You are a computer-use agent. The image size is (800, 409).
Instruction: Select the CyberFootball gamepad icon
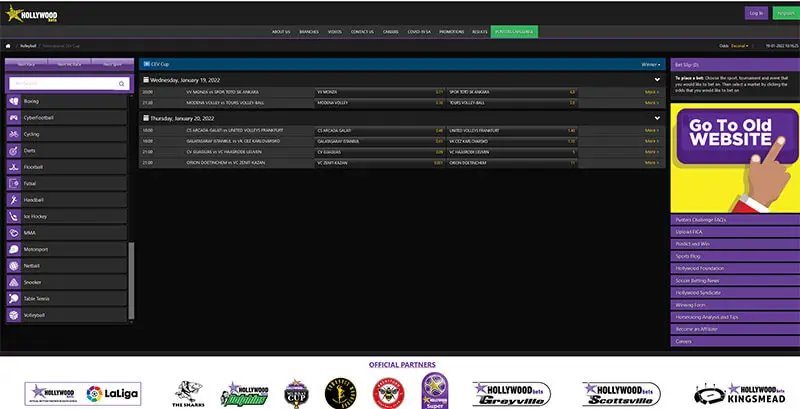coord(13,118)
